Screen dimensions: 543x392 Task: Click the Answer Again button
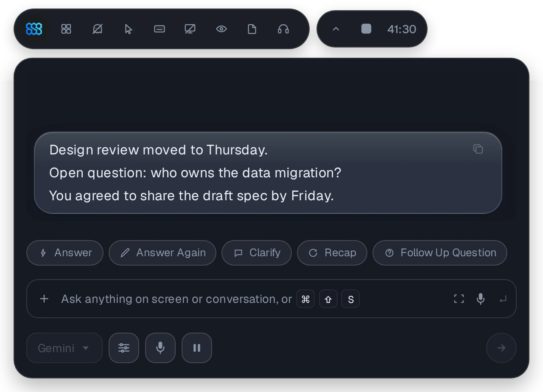pos(162,253)
